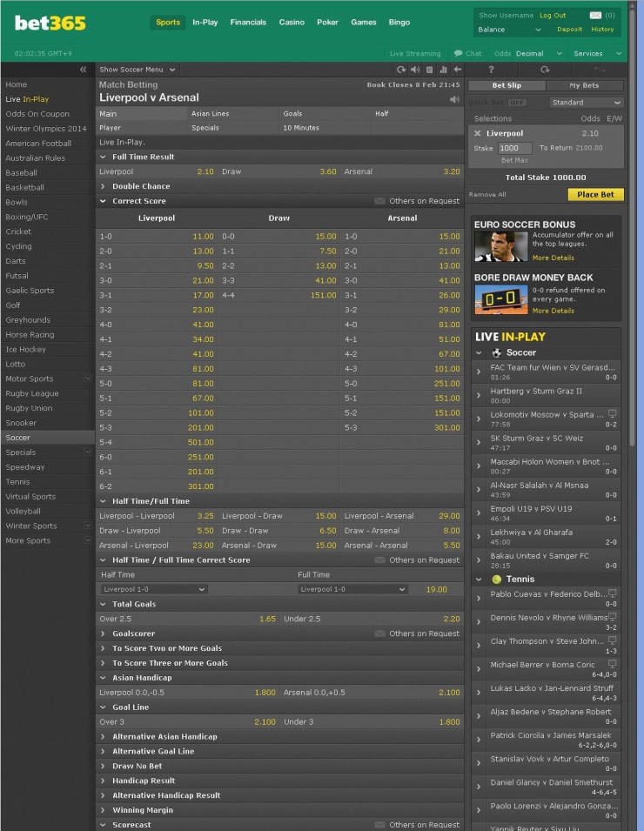Open Show Soccer Menu dropdown
Screen dimensions: 644x831
(138, 70)
